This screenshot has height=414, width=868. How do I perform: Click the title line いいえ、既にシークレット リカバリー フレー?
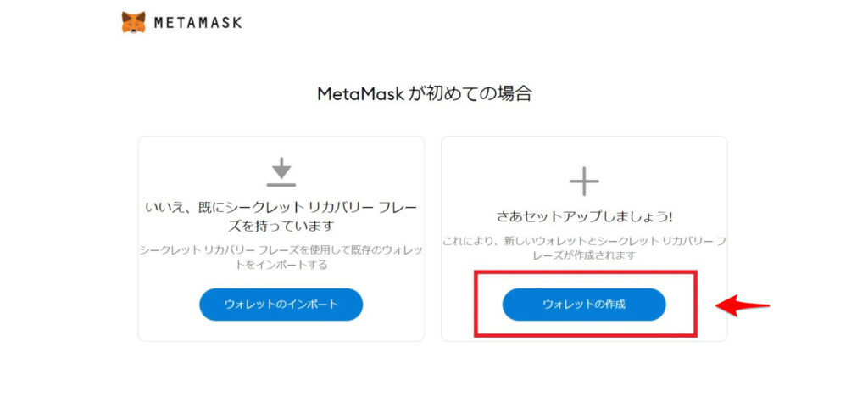[281, 209]
